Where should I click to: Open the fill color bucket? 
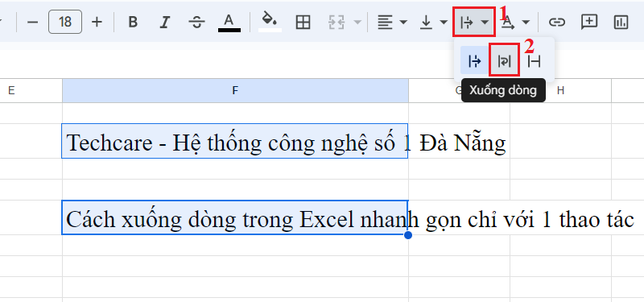point(270,23)
